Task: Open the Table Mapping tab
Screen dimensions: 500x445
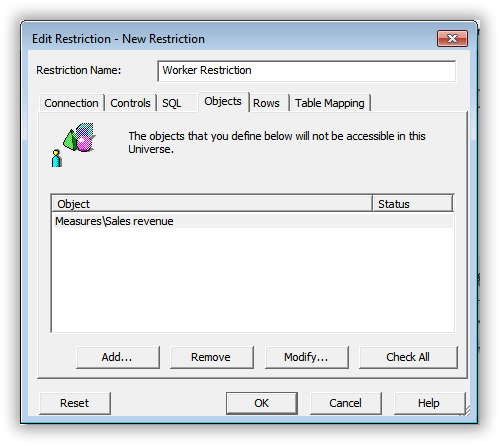Action: pyautogui.click(x=330, y=103)
